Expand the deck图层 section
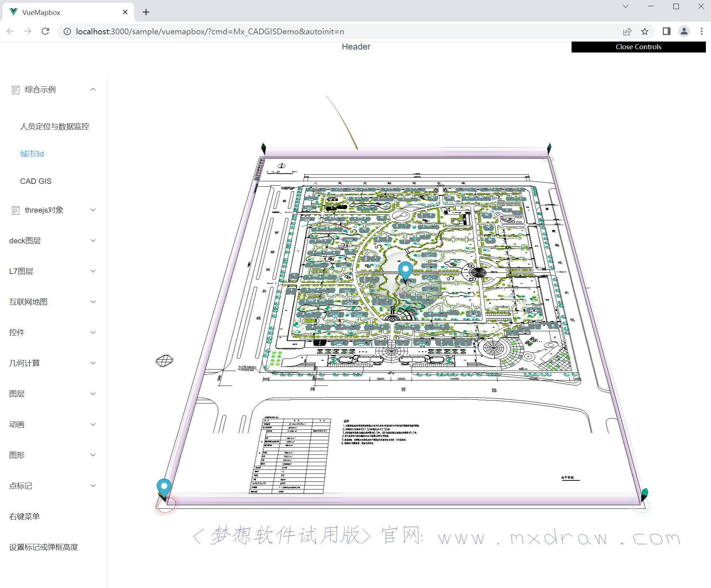711x588 pixels. (53, 241)
